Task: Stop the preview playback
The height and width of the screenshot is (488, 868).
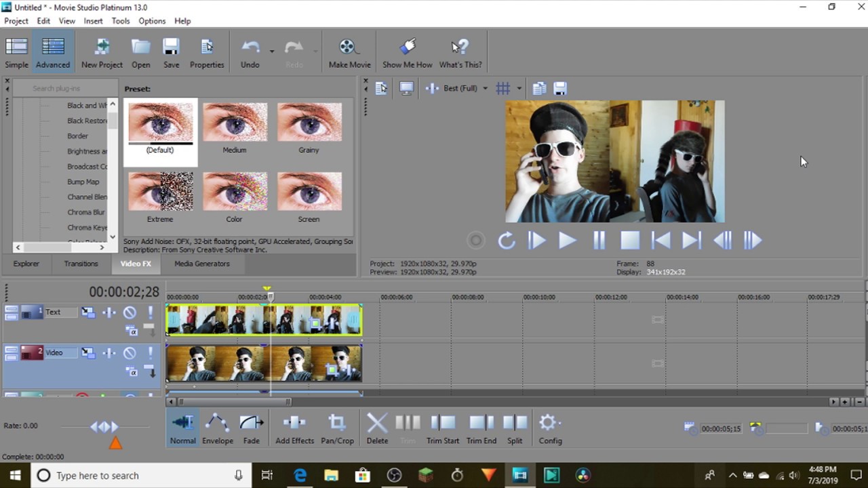Action: click(x=630, y=241)
